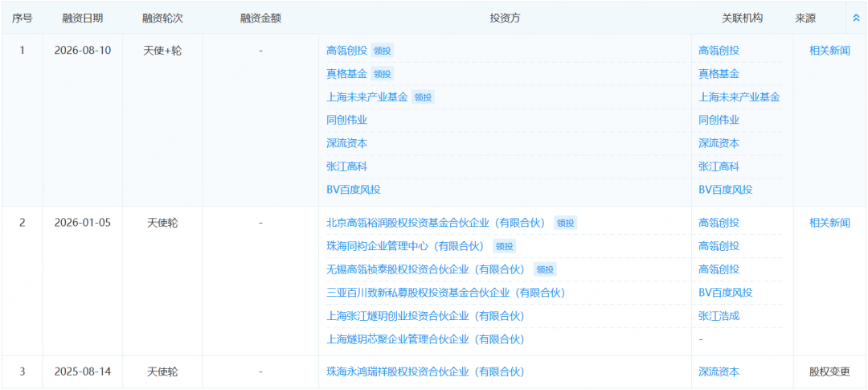Open 张江高科 in the 关联机构 column
Image resolution: width=868 pixels, height=390 pixels.
[x=719, y=166]
